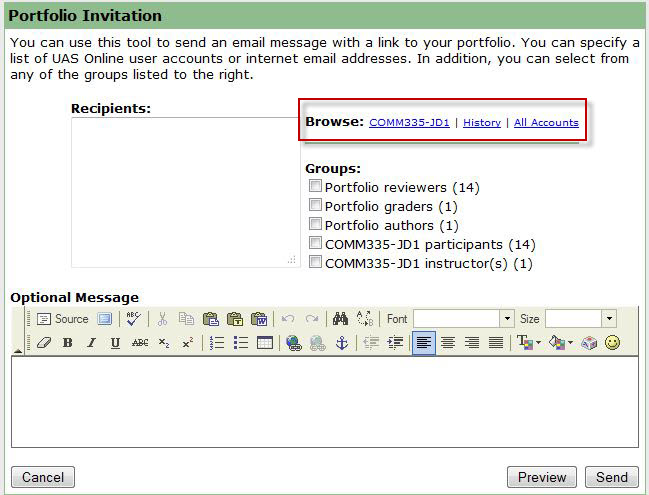Click the Paste clipboard icon
Image resolution: width=649 pixels, height=495 pixels.
(211, 319)
